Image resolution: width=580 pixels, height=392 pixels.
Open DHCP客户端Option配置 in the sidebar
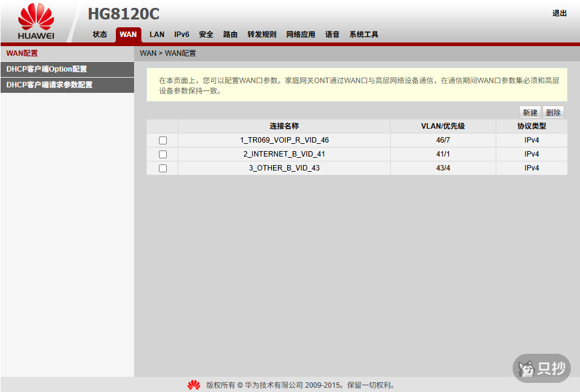[x=67, y=69]
